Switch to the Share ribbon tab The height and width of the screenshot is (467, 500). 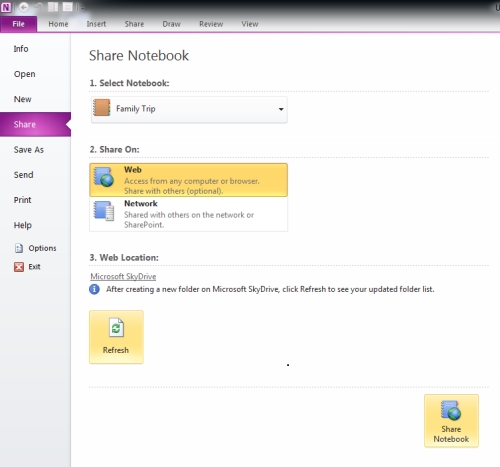pos(134,24)
